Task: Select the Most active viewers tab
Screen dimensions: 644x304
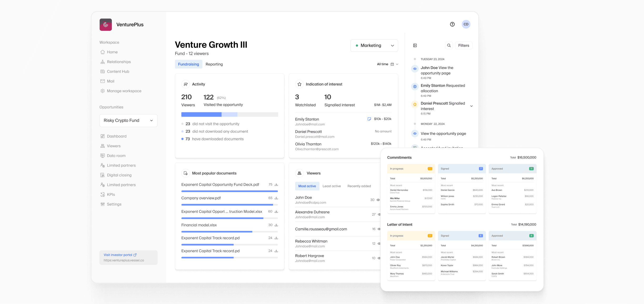Action: click(x=307, y=186)
